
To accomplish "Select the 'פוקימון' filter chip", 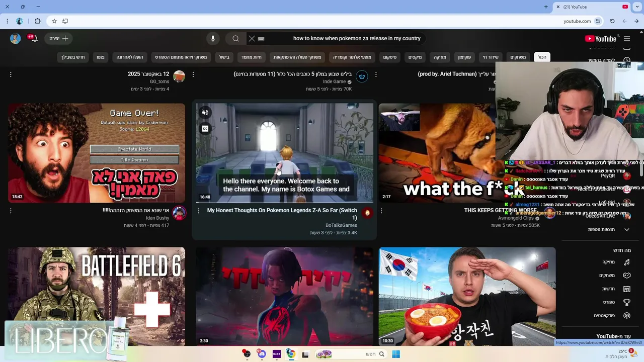I will [x=464, y=57].
